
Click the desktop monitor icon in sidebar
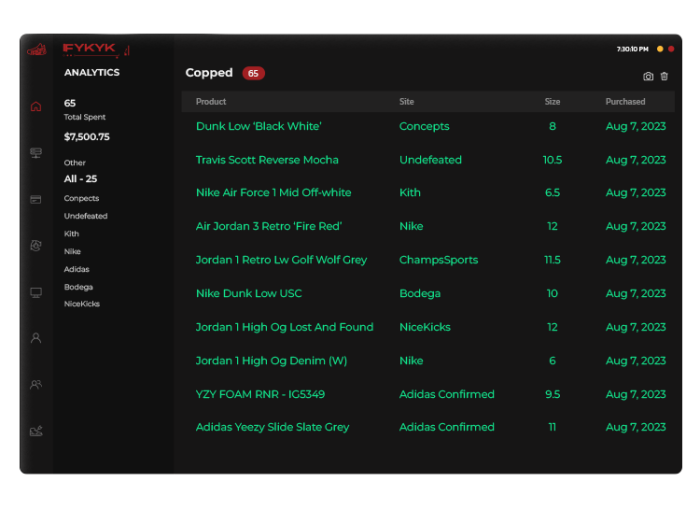[x=36, y=292]
